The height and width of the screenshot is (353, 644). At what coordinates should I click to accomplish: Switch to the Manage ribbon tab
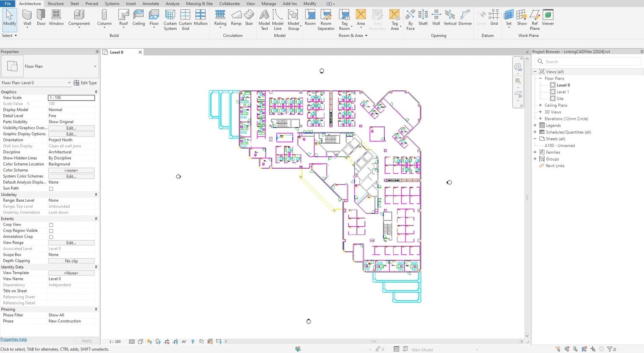coord(269,3)
